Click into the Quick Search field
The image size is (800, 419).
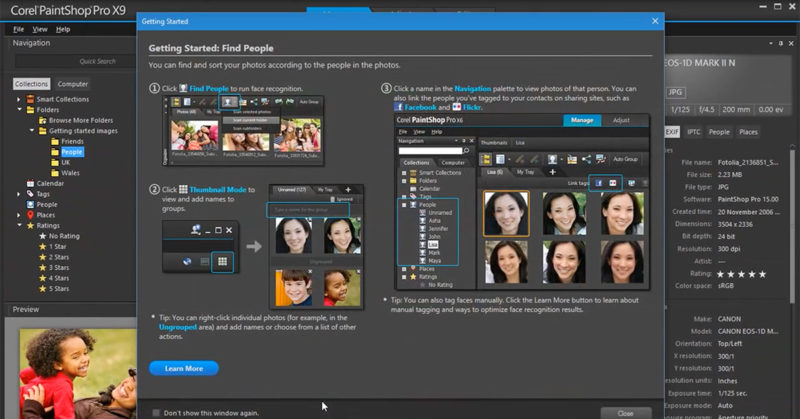point(76,61)
